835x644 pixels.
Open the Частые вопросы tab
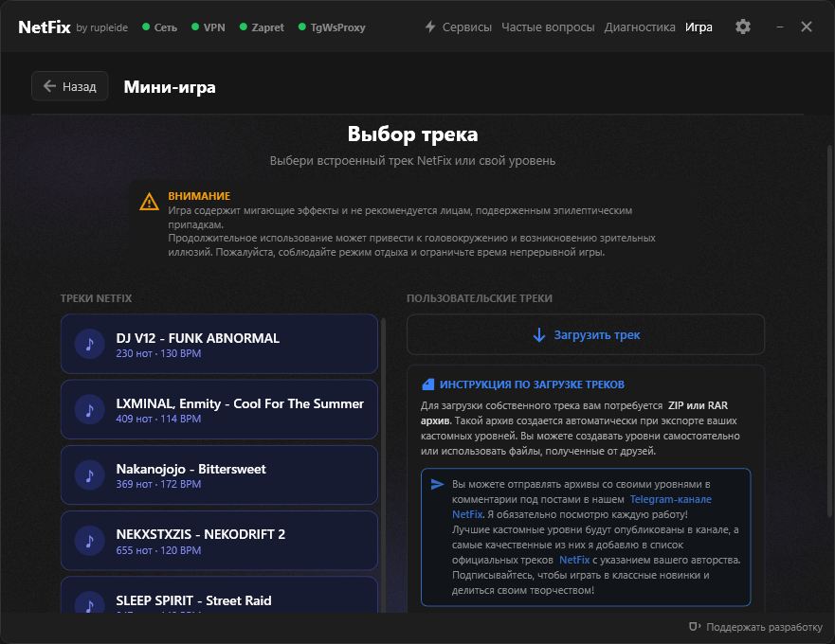(548, 27)
